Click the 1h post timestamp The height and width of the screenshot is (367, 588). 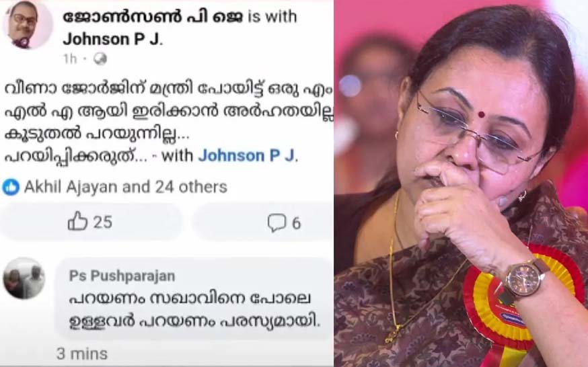point(70,58)
